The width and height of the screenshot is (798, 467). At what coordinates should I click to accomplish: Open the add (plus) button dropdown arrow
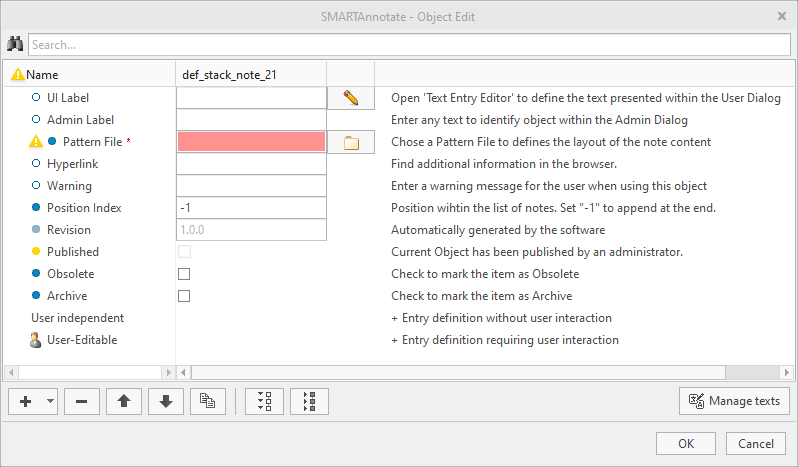(x=50, y=401)
